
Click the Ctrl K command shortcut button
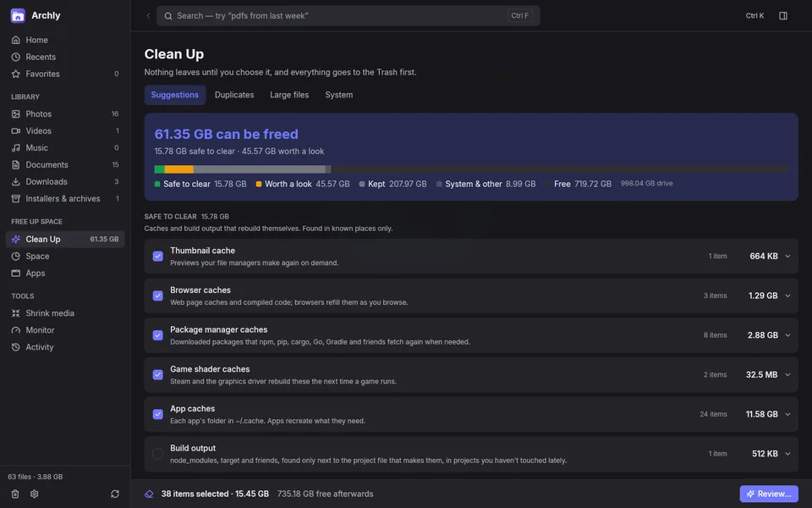pos(754,15)
